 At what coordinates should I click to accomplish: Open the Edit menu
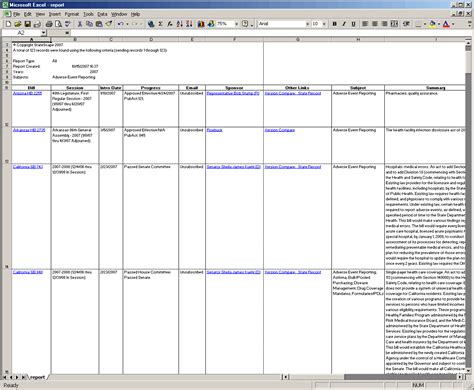click(27, 14)
